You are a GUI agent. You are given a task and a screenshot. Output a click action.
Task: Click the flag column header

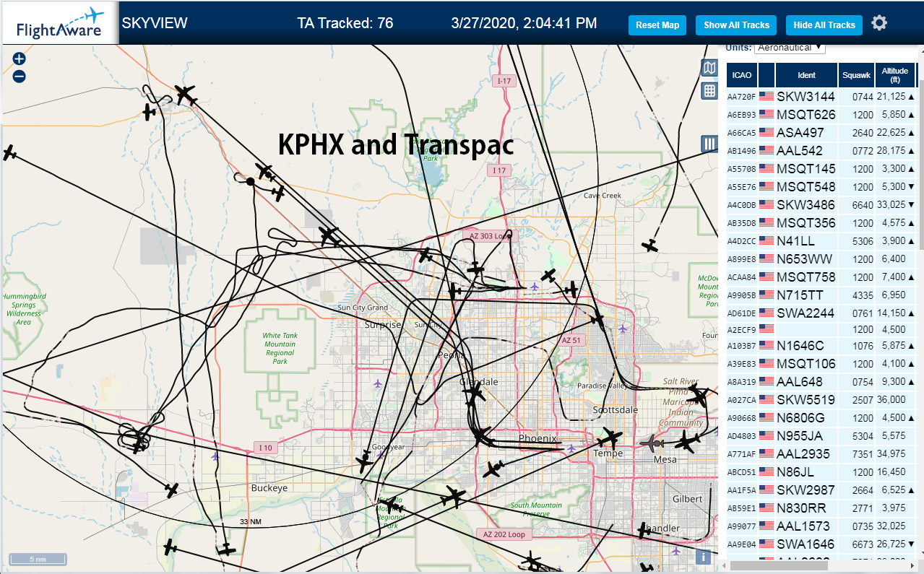point(766,75)
